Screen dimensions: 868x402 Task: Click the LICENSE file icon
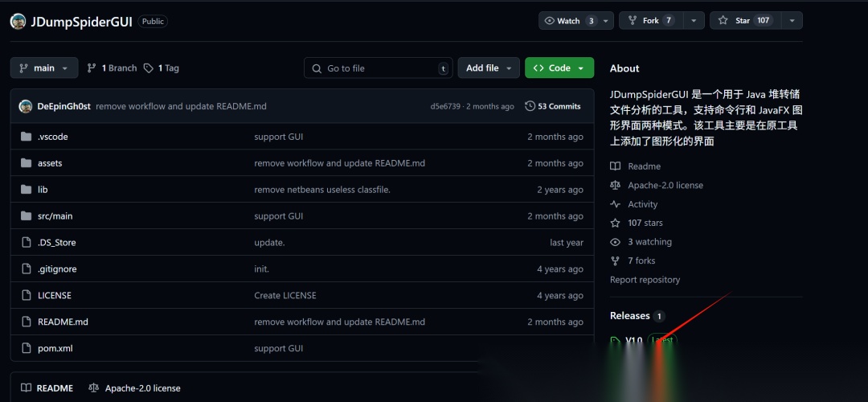[26, 295]
